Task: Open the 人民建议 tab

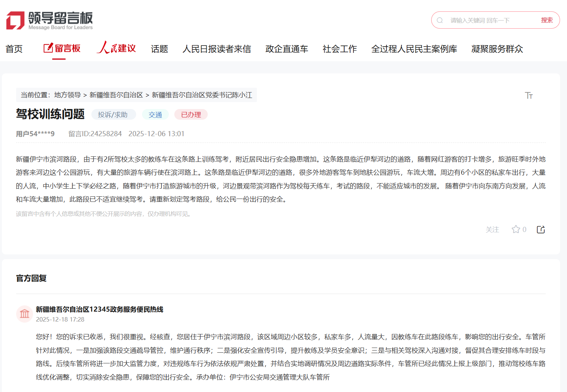Action: pos(116,48)
